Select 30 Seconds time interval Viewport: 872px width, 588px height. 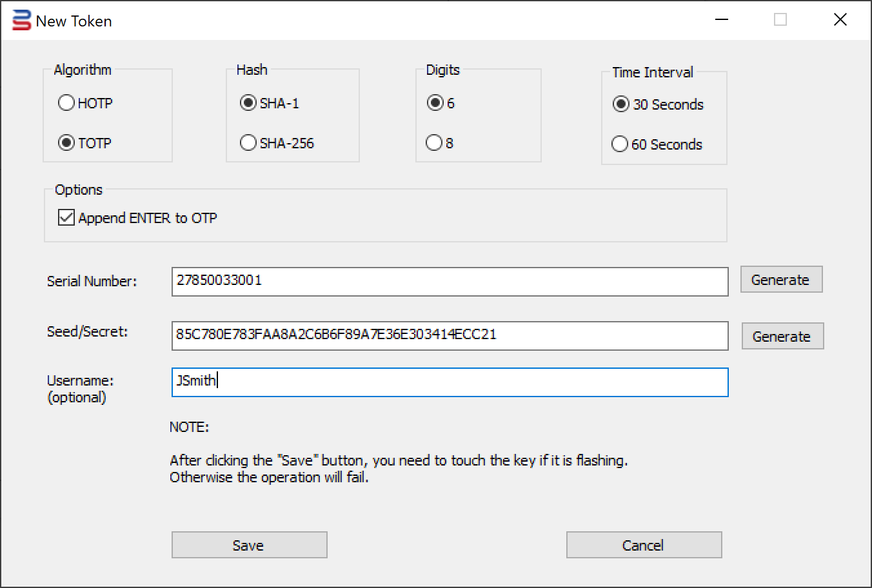621,104
